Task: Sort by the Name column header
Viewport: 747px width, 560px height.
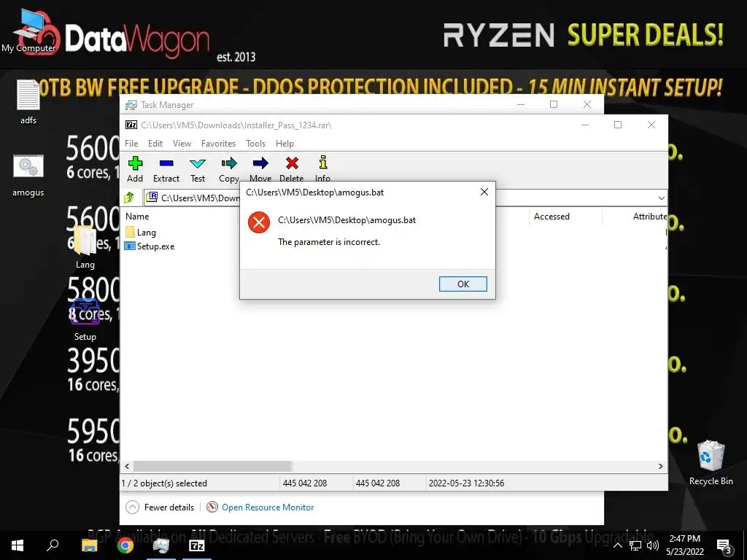Action: point(137,216)
